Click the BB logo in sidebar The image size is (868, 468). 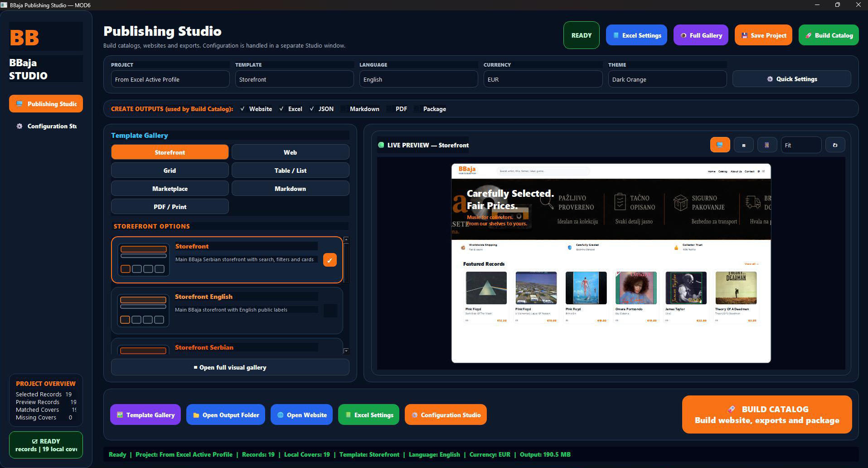[24, 38]
